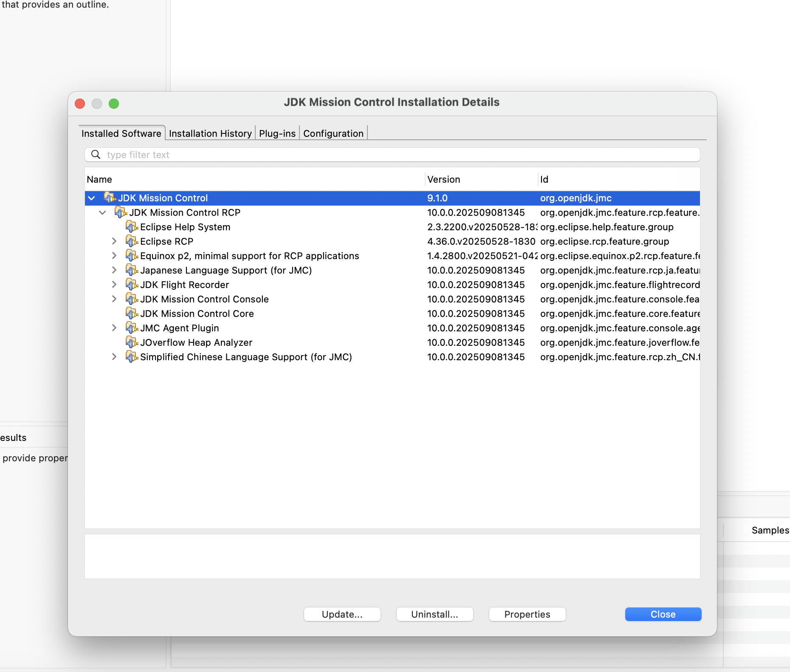Click the JOverflow Heap Analyzer feature icon
Image resolution: width=790 pixels, height=672 pixels.
click(x=132, y=342)
